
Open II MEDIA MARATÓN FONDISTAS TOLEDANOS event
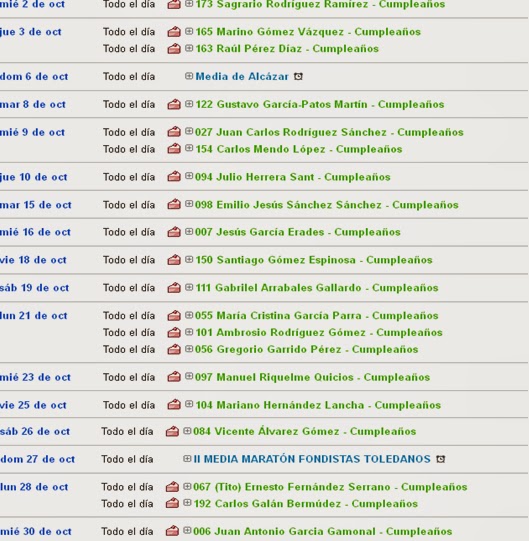(312, 459)
